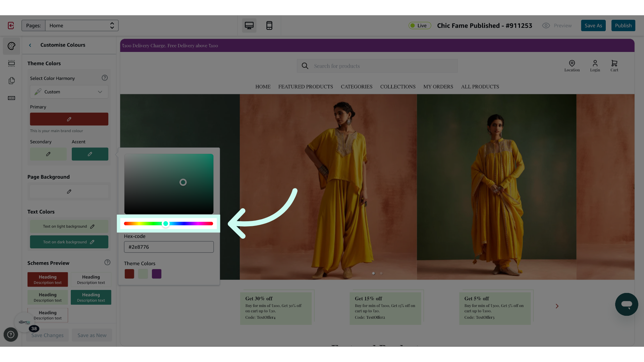Open the keyboard-style sidebar icon
This screenshot has width=644, height=362.
[11, 98]
